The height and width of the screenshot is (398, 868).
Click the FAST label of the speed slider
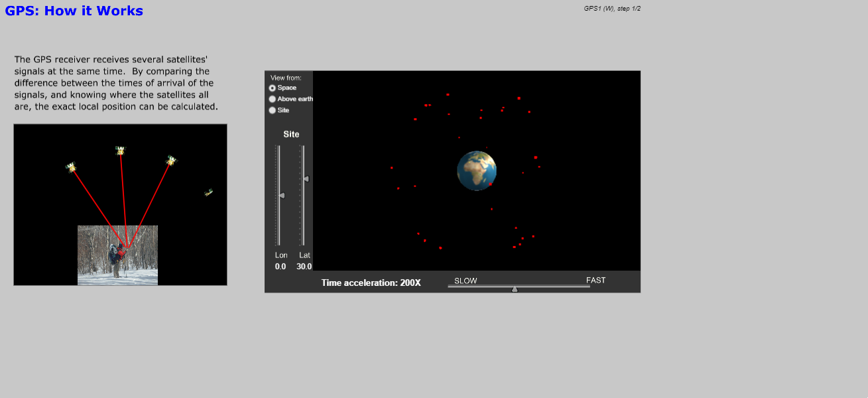tap(595, 281)
